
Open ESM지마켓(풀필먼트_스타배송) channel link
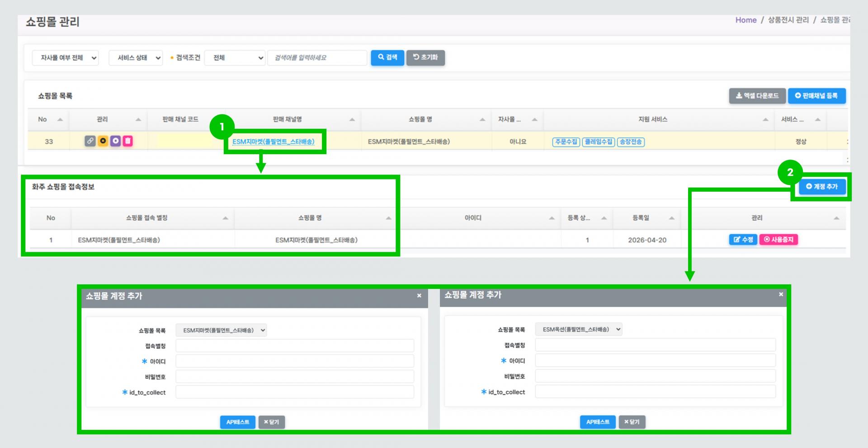point(273,141)
